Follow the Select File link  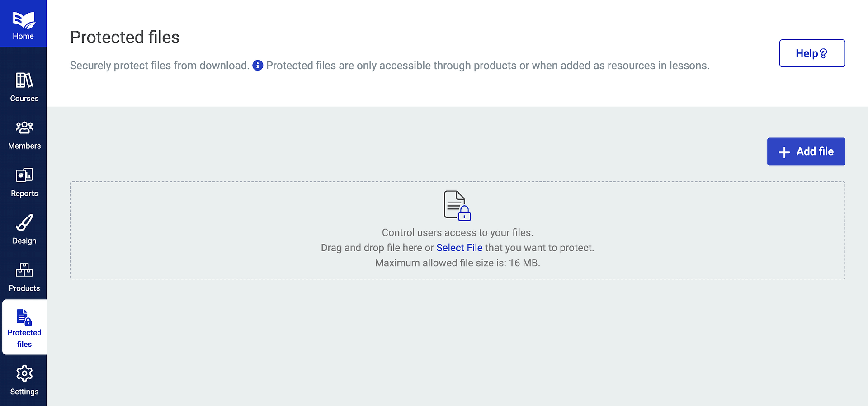459,248
